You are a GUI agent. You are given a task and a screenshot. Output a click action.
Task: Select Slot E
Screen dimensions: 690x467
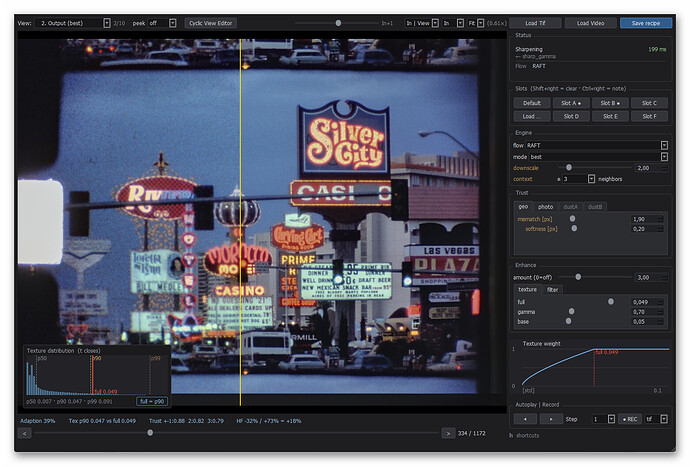click(610, 117)
